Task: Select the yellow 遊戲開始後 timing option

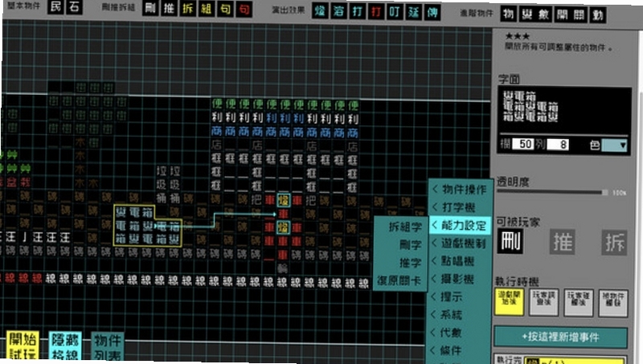Action: tap(509, 301)
